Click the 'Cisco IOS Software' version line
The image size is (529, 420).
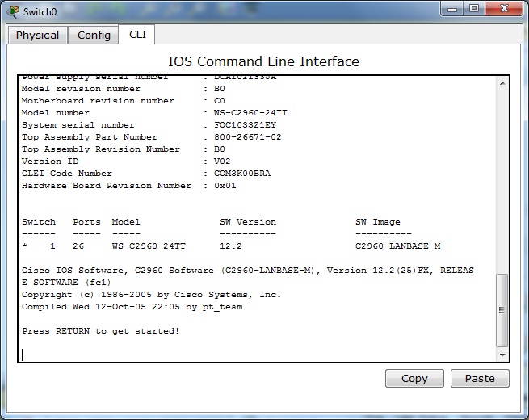[248, 276]
